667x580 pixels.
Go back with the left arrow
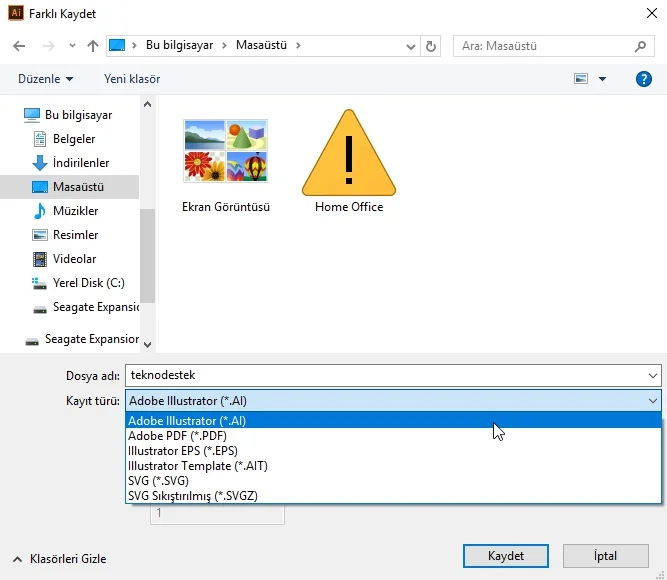click(x=19, y=46)
